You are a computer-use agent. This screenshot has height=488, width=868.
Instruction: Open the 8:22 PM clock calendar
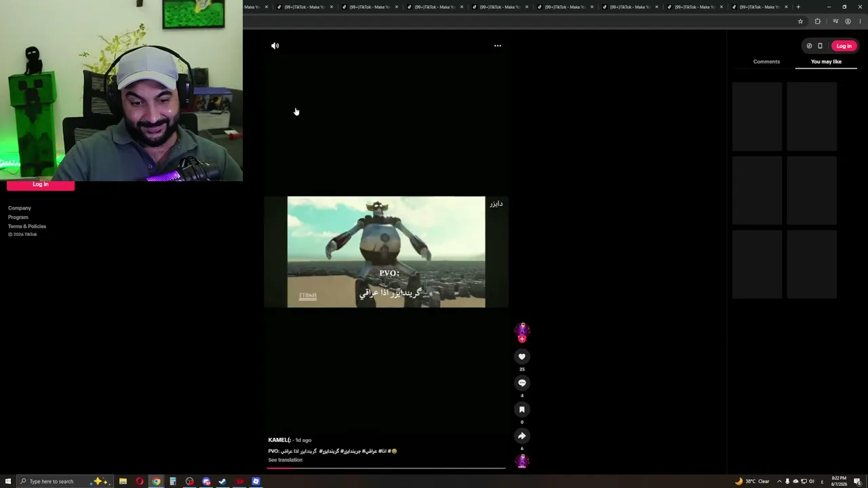(838, 481)
